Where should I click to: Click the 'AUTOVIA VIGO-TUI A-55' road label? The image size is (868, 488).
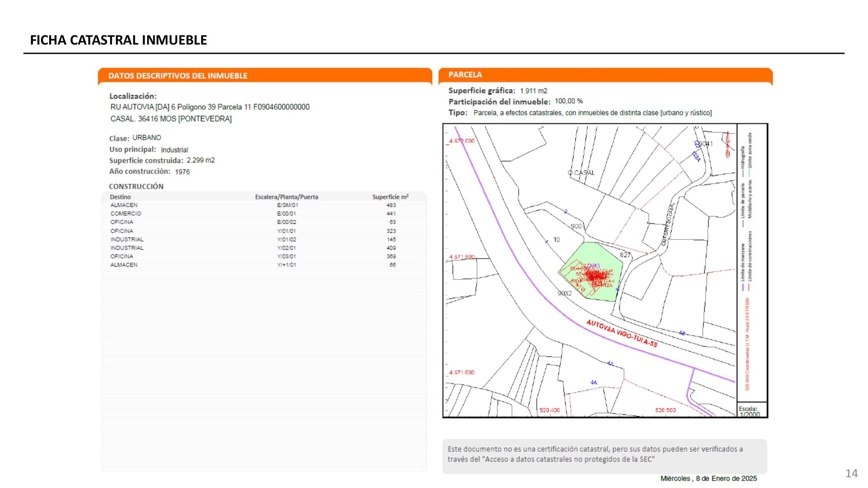point(622,333)
